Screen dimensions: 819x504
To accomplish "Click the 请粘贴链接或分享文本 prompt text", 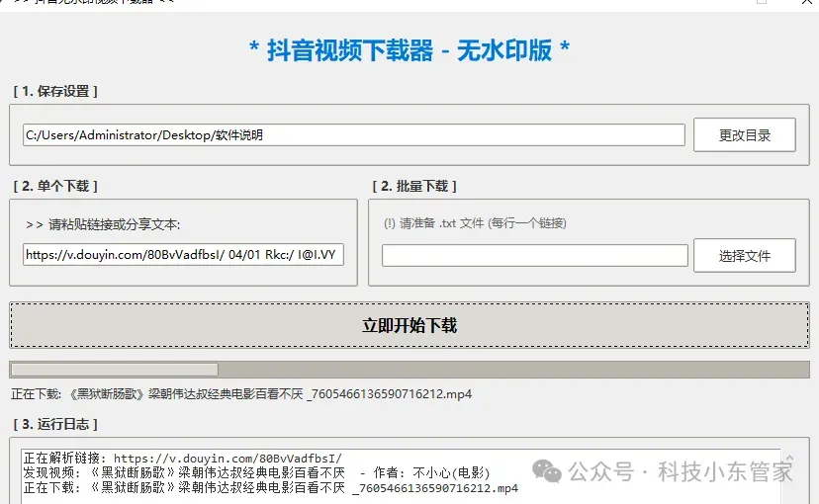I will tap(103, 224).
